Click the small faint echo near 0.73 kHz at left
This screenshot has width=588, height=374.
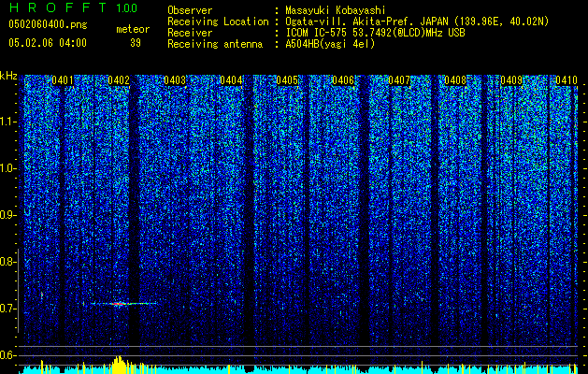(42, 295)
